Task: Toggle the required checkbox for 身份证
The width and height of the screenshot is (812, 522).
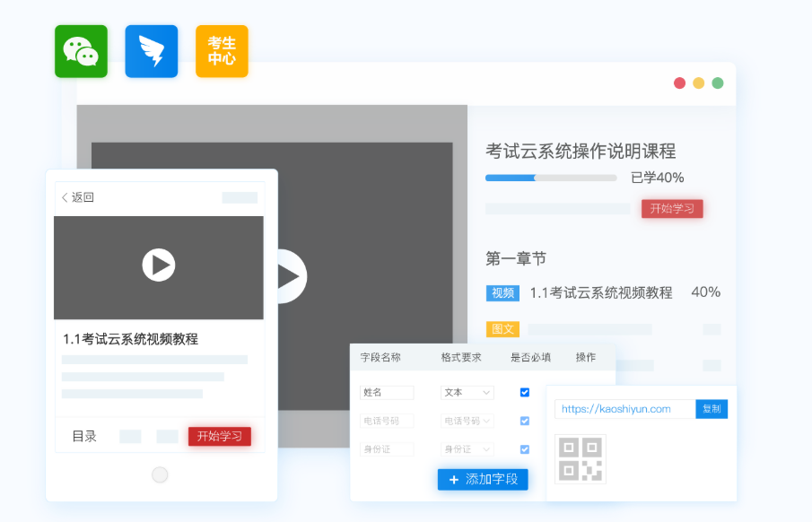Action: pyautogui.click(x=525, y=449)
